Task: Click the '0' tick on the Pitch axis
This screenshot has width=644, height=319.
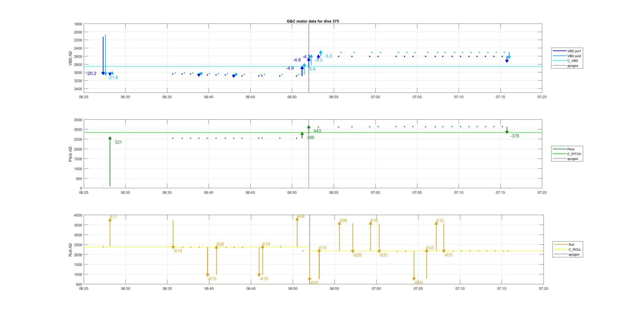Action: pos(81,188)
